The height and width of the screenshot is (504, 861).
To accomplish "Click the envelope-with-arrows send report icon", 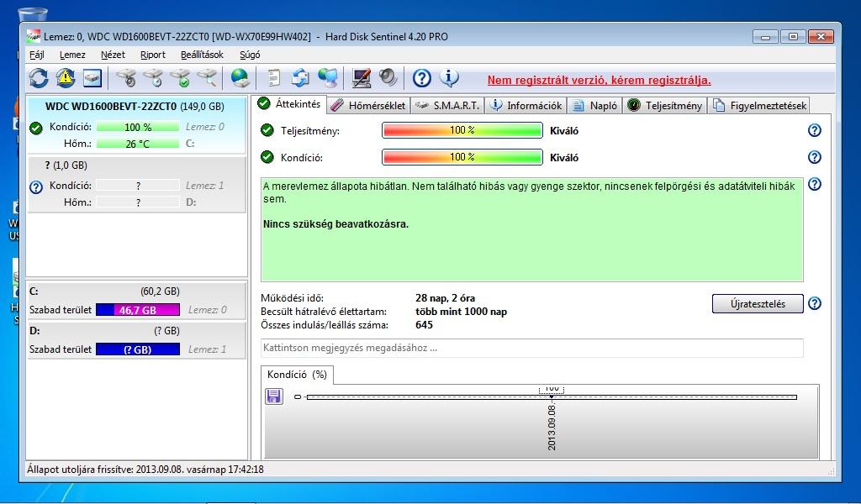I will click(x=300, y=78).
